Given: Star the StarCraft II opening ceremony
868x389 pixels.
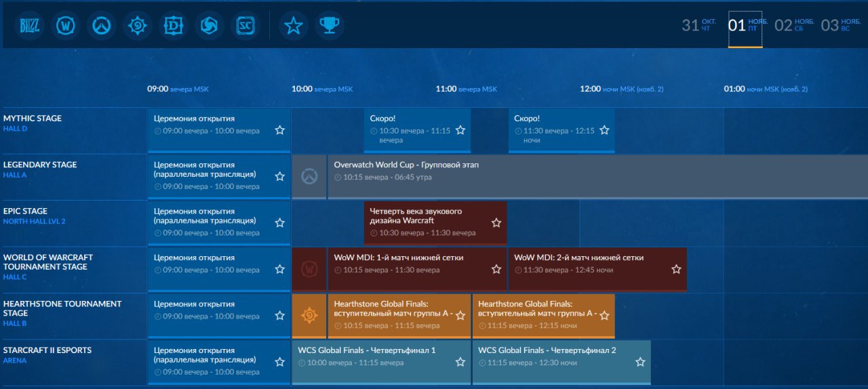Looking at the screenshot, I should pyautogui.click(x=279, y=362).
